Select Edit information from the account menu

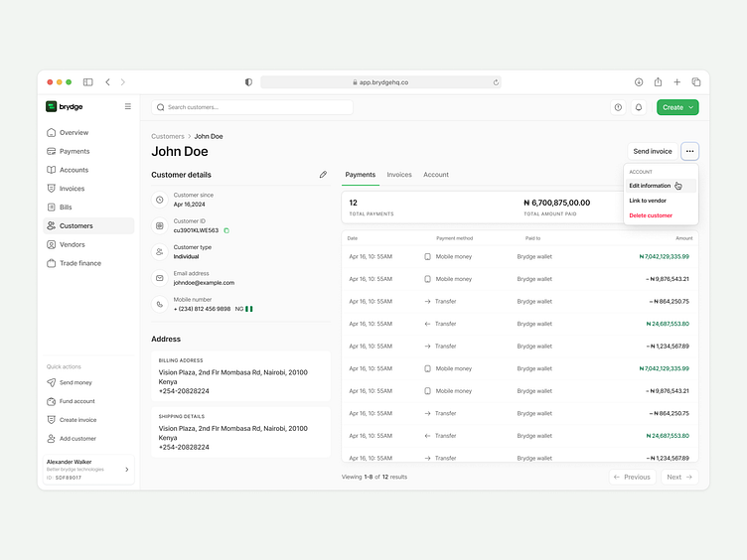coord(651,186)
